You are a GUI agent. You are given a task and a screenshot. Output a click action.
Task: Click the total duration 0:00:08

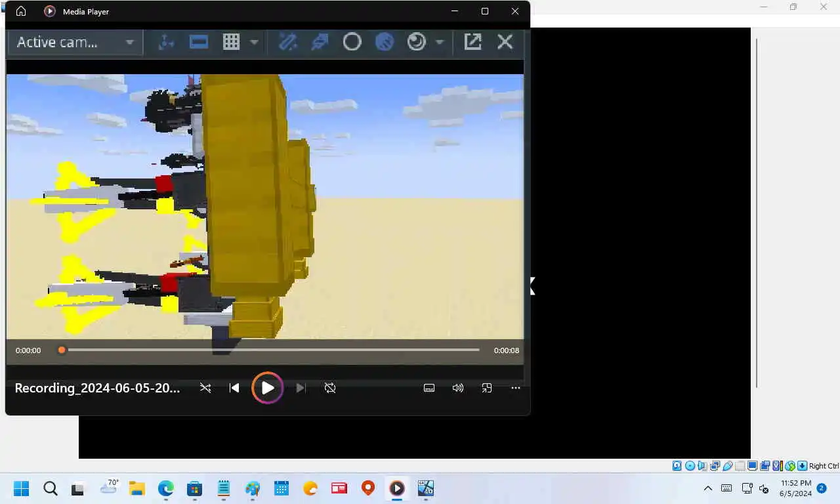507,350
